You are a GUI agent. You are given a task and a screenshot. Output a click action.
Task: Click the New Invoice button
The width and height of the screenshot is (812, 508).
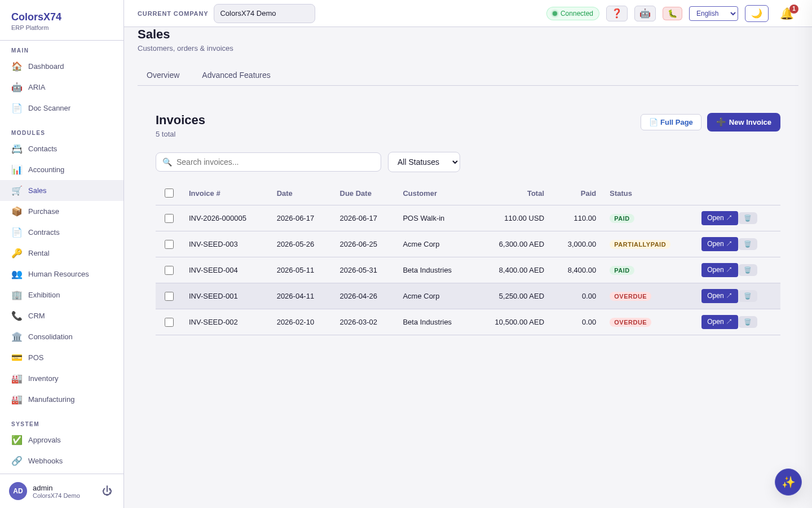(744, 122)
